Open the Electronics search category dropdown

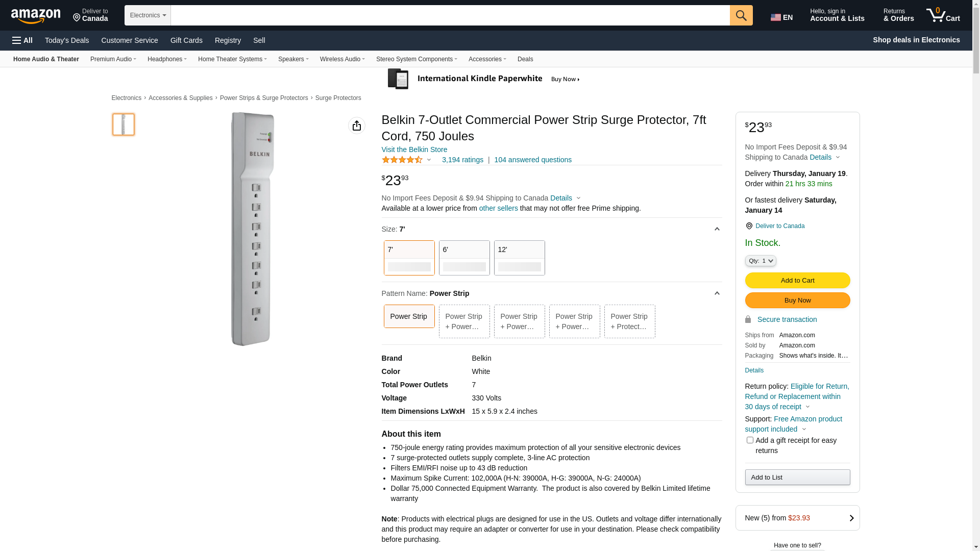[x=148, y=15]
